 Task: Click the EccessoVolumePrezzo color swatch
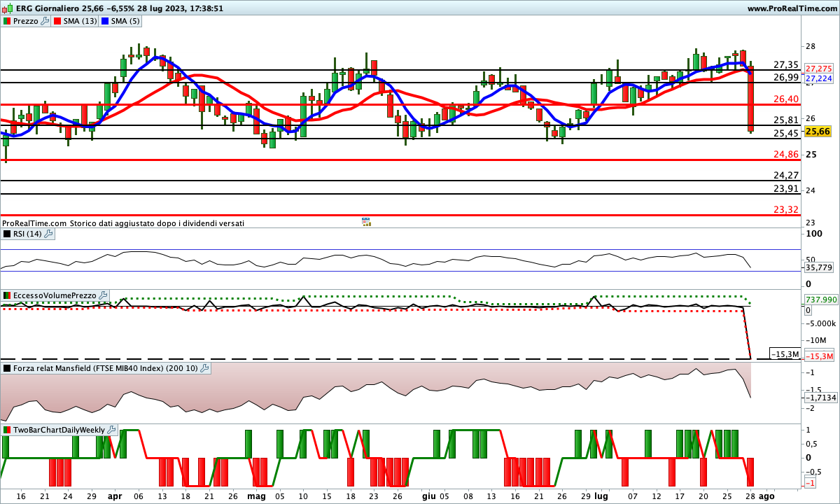tap(7, 295)
